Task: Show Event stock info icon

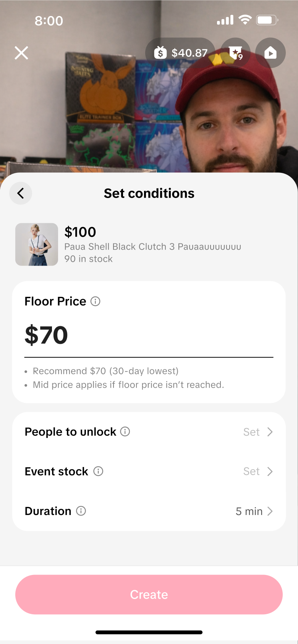Action: click(98, 471)
